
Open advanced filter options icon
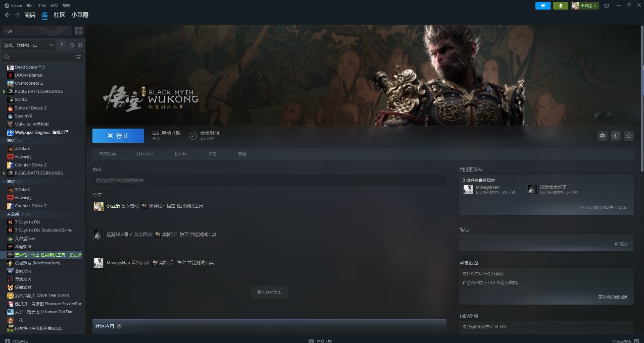point(78,57)
